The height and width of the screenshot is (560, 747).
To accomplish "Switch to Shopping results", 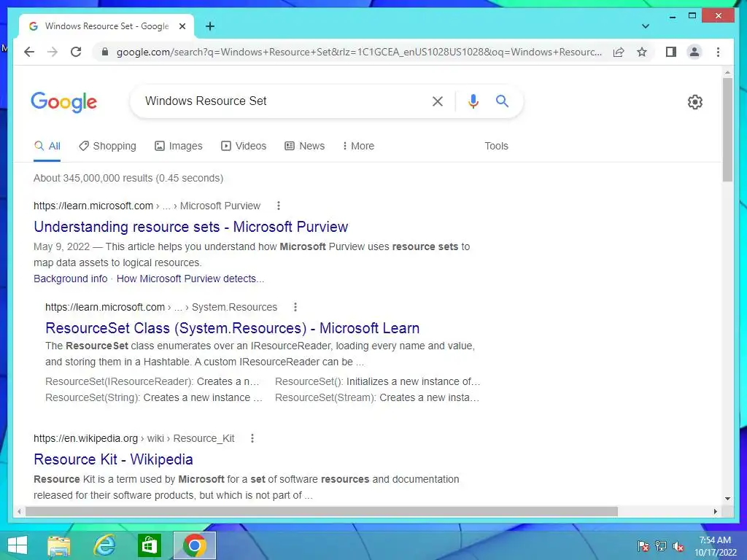I will pyautogui.click(x=108, y=146).
